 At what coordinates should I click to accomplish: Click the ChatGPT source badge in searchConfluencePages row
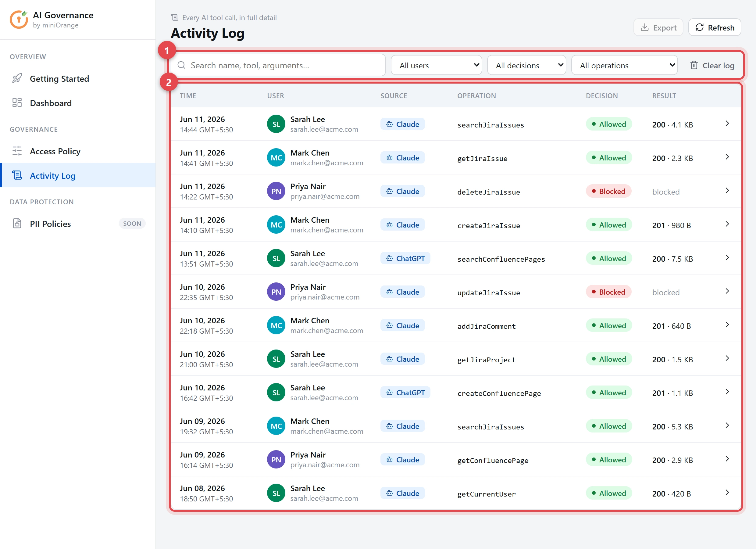pyautogui.click(x=405, y=259)
